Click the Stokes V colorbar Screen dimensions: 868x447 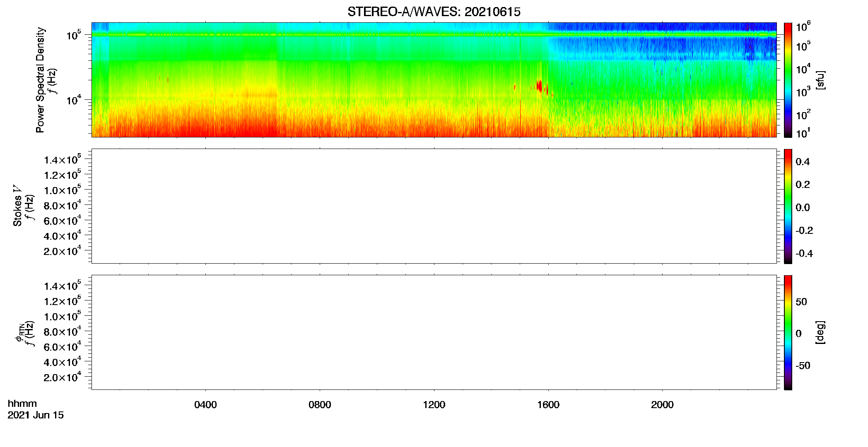tap(788, 206)
